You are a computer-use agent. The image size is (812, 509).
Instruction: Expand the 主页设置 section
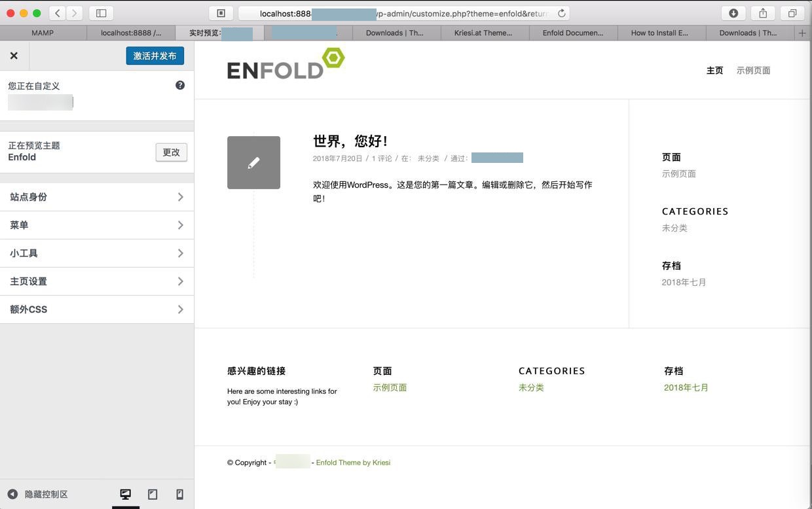point(97,281)
